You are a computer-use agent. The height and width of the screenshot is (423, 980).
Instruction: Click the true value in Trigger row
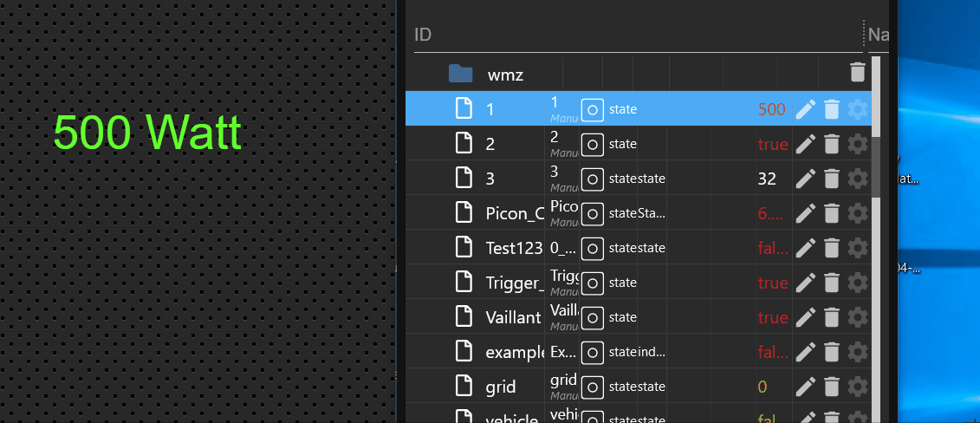[773, 283]
